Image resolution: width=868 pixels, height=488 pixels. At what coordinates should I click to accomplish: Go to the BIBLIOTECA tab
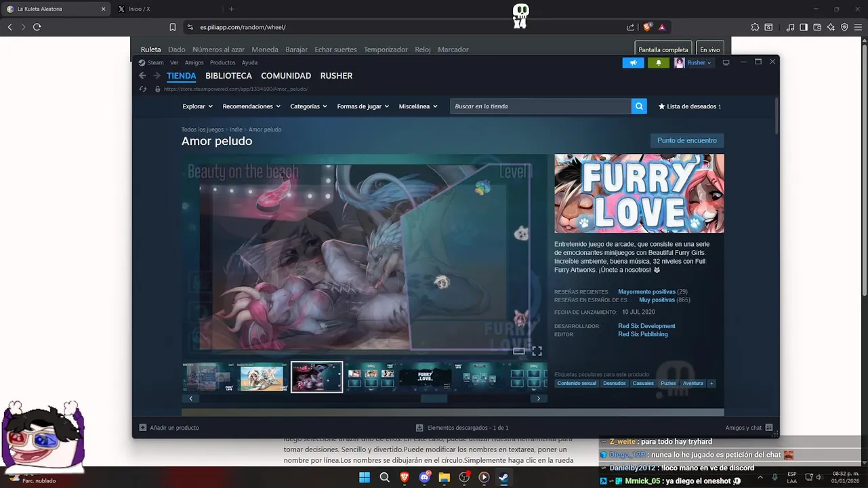click(x=228, y=76)
